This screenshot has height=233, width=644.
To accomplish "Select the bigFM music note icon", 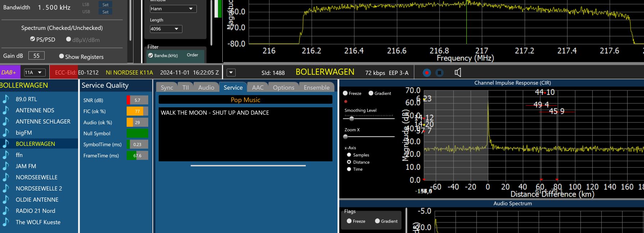I will tap(6, 133).
